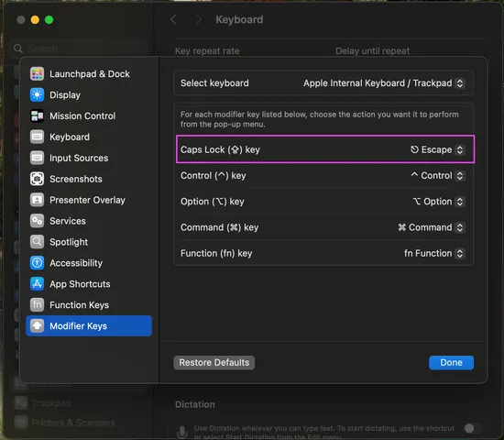Click the Mission Control icon
The width and height of the screenshot is (504, 440).
pos(37,115)
